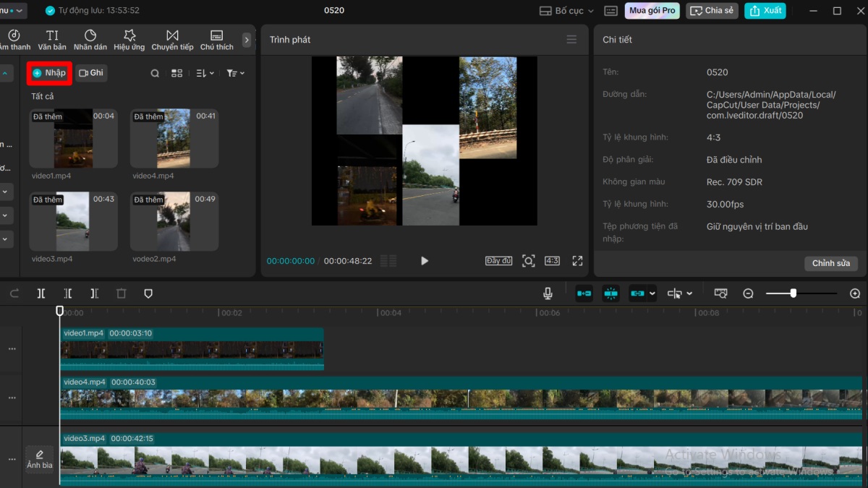Viewport: 868px width, 488px height.
Task: Open the Nhãn dán stickers panel
Action: click(x=91, y=40)
